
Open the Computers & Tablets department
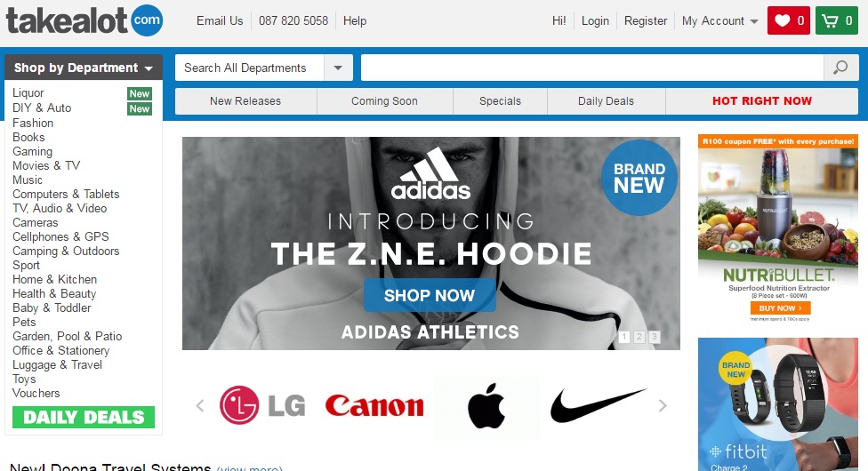point(66,195)
